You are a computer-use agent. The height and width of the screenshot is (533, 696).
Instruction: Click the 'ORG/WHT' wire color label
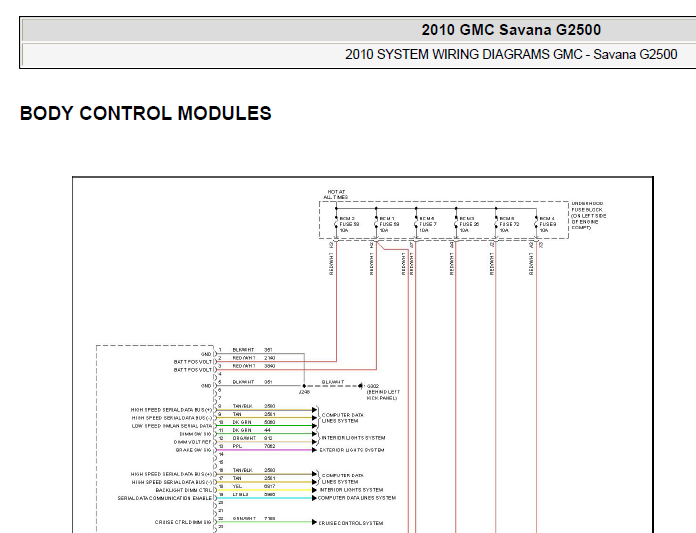pyautogui.click(x=244, y=438)
